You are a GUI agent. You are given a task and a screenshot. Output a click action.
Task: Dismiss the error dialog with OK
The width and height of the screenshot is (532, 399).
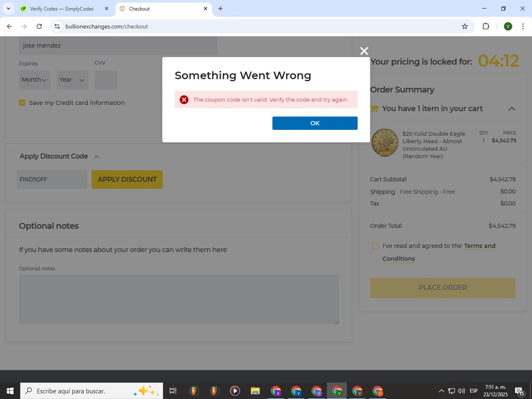(315, 123)
